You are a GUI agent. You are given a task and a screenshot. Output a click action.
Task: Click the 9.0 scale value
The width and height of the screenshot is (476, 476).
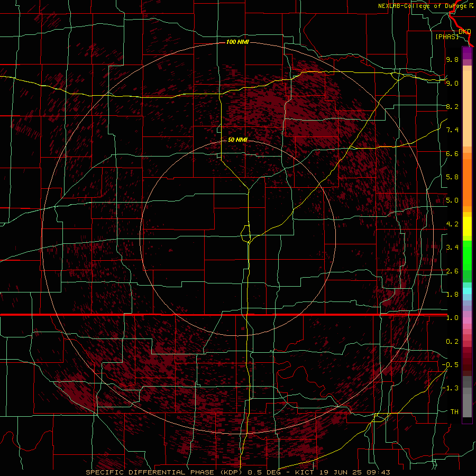(x=452, y=83)
